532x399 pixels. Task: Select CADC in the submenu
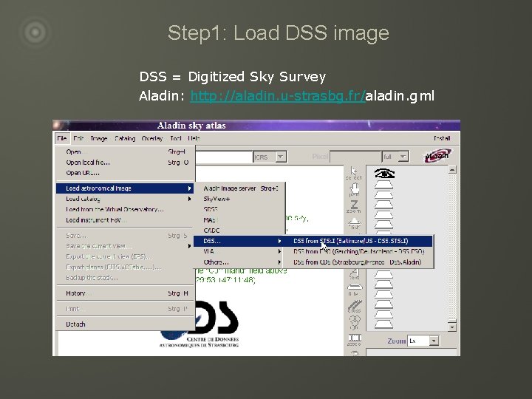click(239, 231)
